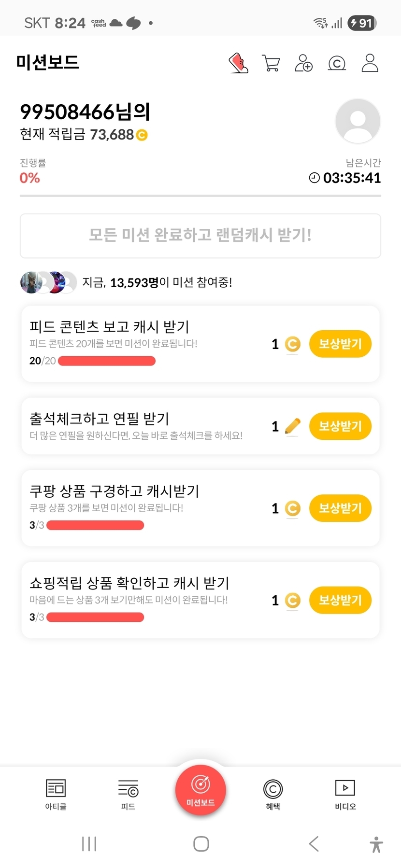This screenshot has width=401, height=868.
Task: Claim the shopping savings mission reward
Action: tap(340, 600)
